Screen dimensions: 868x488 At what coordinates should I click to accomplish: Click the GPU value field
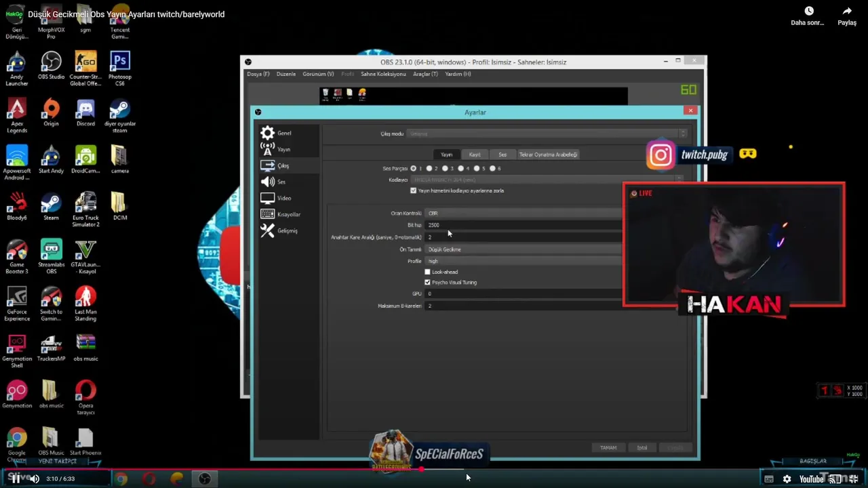tap(524, 293)
